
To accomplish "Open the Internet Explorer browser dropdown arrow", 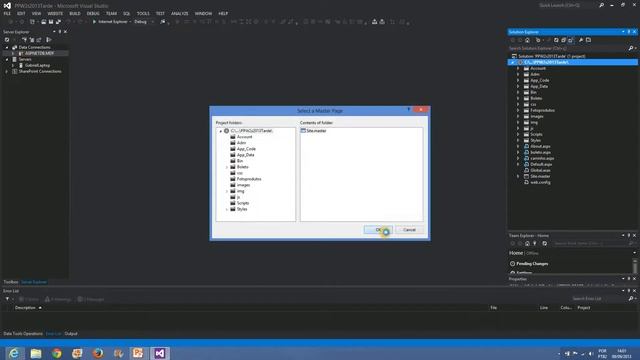I will point(130,22).
